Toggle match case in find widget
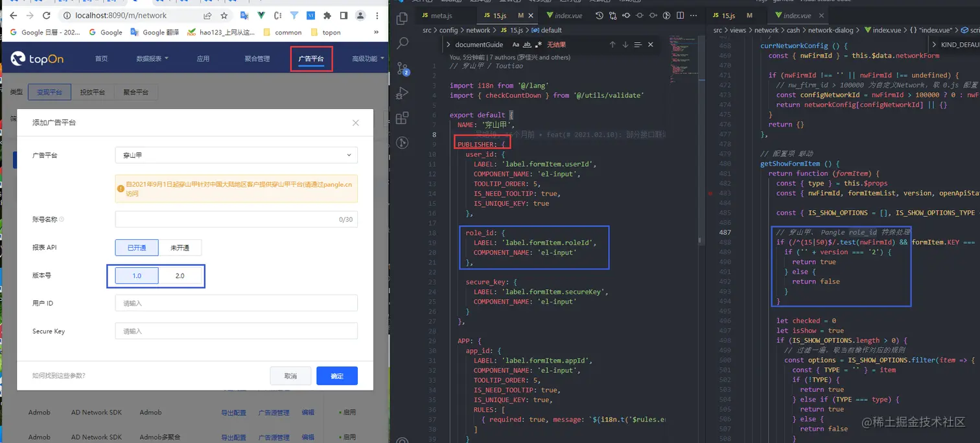This screenshot has width=980, height=443. [516, 45]
